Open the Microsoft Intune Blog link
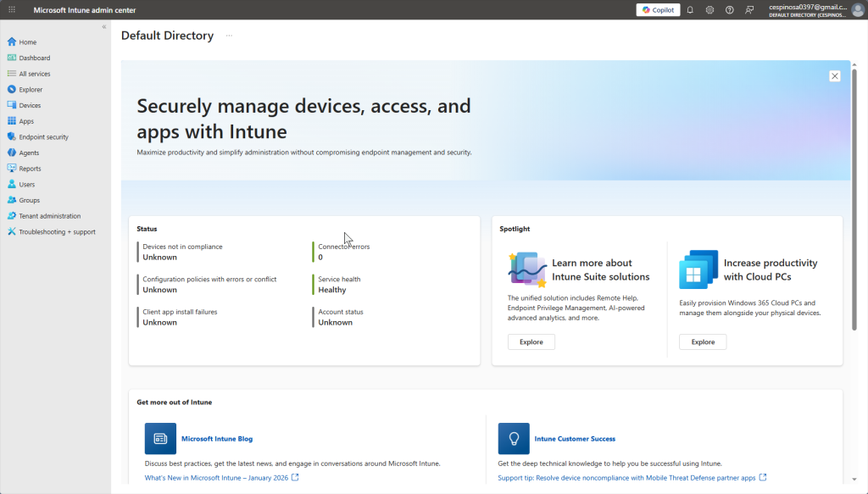The height and width of the screenshot is (494, 868). coord(217,439)
